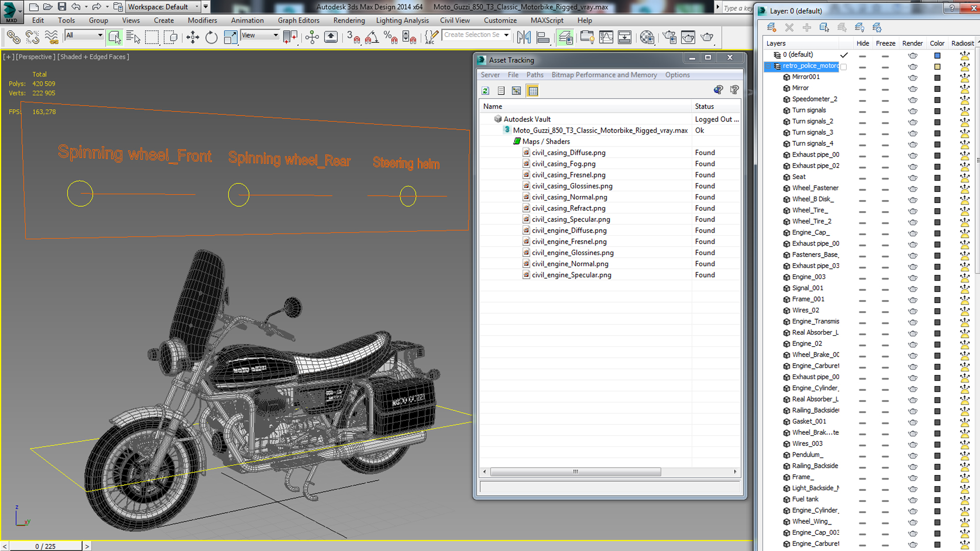Open the reference coordinate View dropdown
The image size is (980, 551).
click(260, 35)
